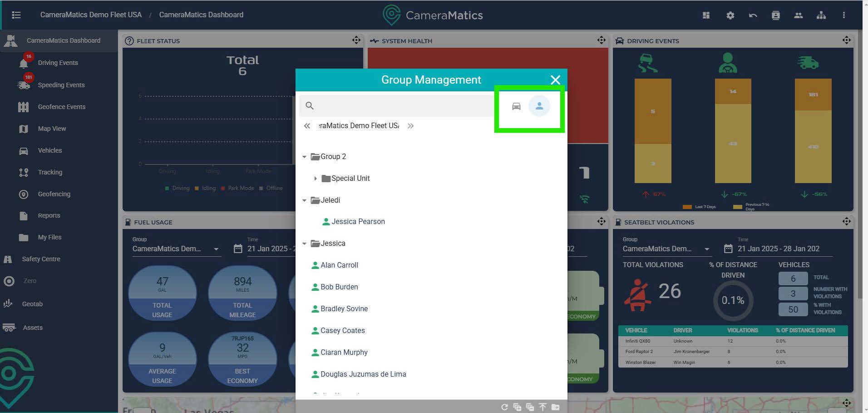This screenshot has height=413, width=868.
Task: Click the Group Management search field
Action: (x=399, y=106)
